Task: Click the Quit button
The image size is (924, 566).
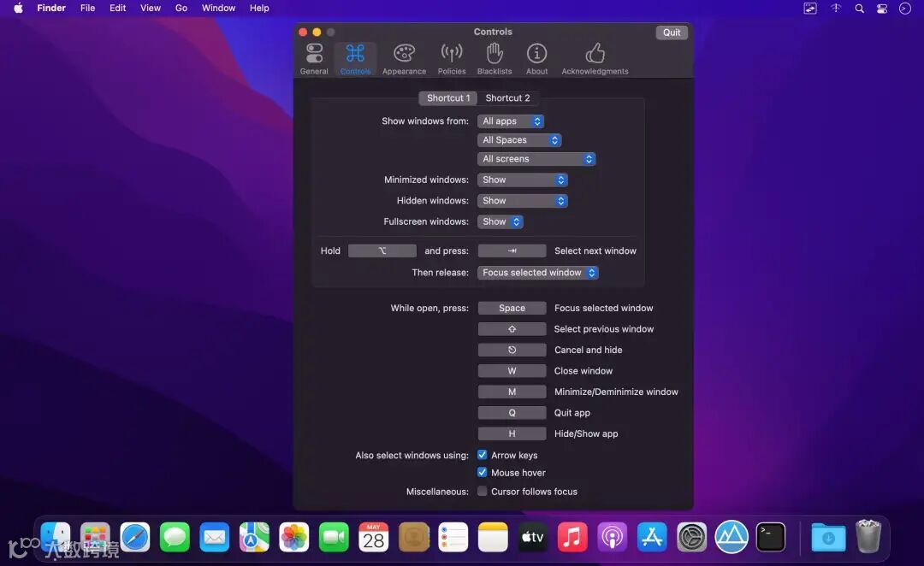Action: coord(672,32)
